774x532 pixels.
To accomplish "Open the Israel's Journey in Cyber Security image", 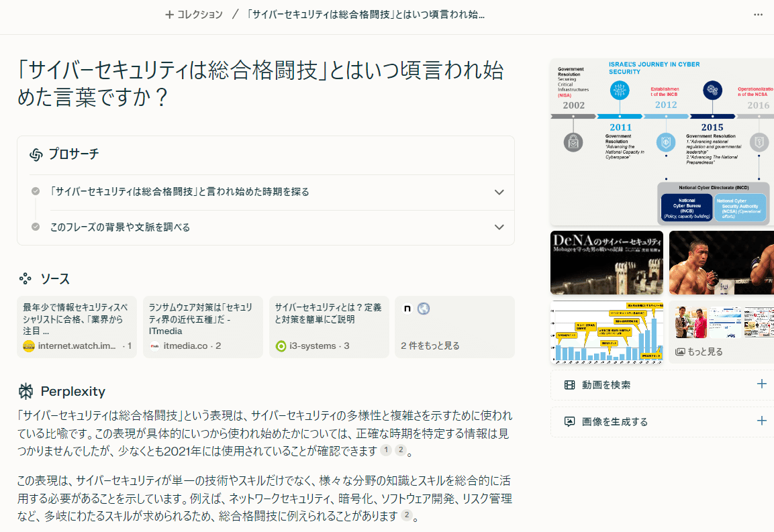I will [662, 142].
